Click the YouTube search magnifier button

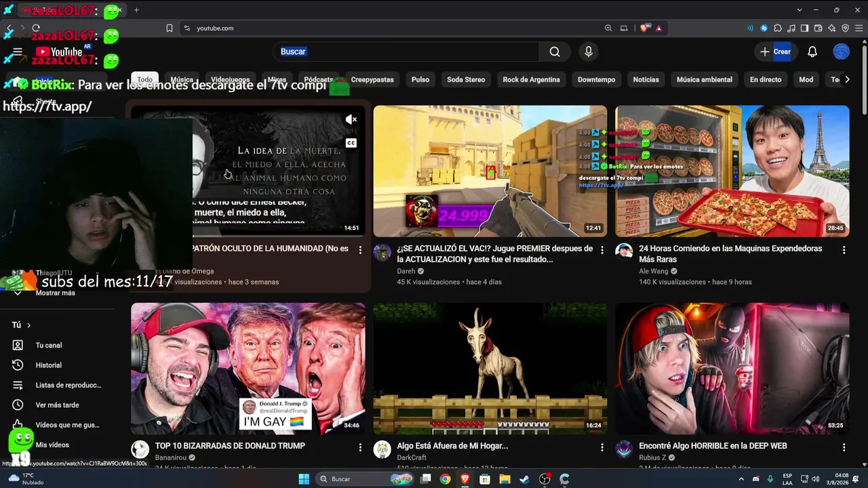pos(555,52)
